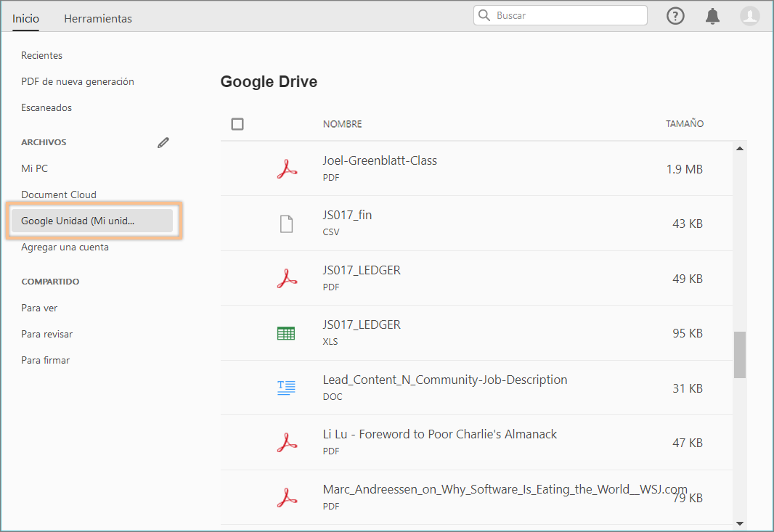Screen dimensions: 774x532
Task: Click Agregar una cuenta
Action: [65, 247]
